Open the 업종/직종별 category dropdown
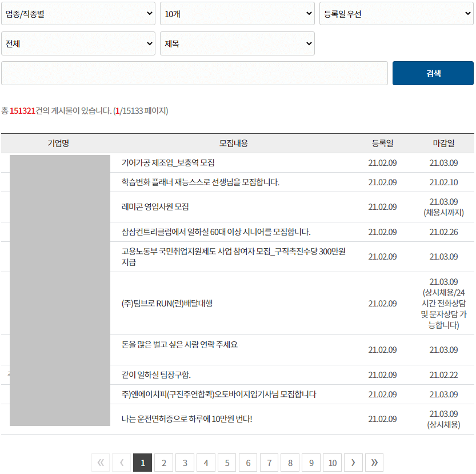Viewport: 476px width, 474px height. pos(78,13)
